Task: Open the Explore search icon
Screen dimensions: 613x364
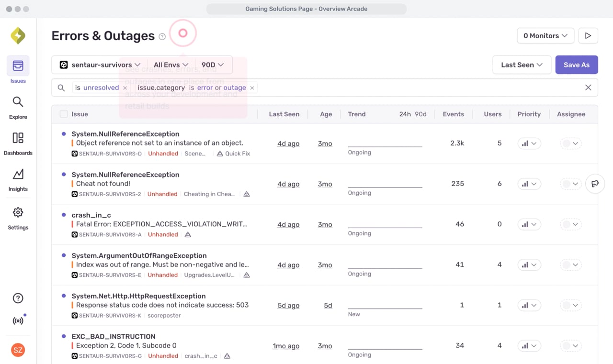Action: click(x=18, y=102)
